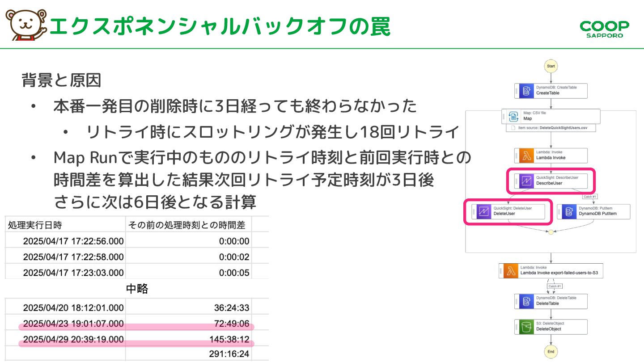
Task: Click the orange Lambda Invoke icon
Action: (x=526, y=156)
